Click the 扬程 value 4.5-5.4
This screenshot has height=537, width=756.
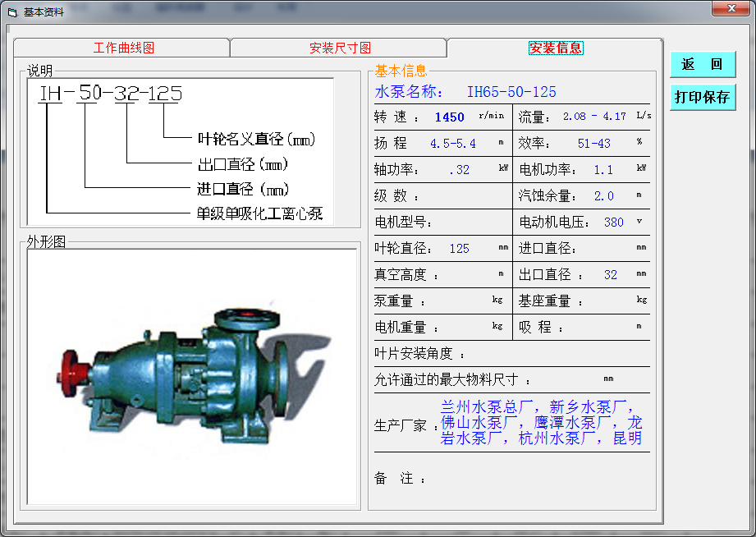pos(453,144)
